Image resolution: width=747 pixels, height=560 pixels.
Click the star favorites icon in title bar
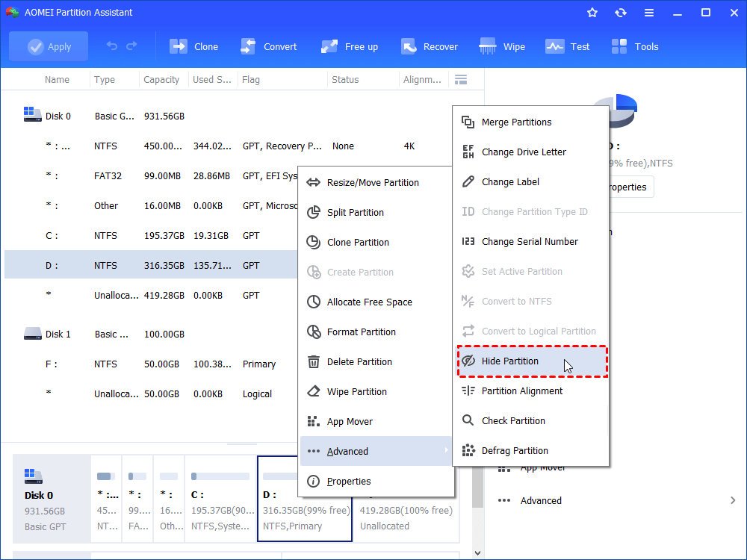pyautogui.click(x=592, y=13)
